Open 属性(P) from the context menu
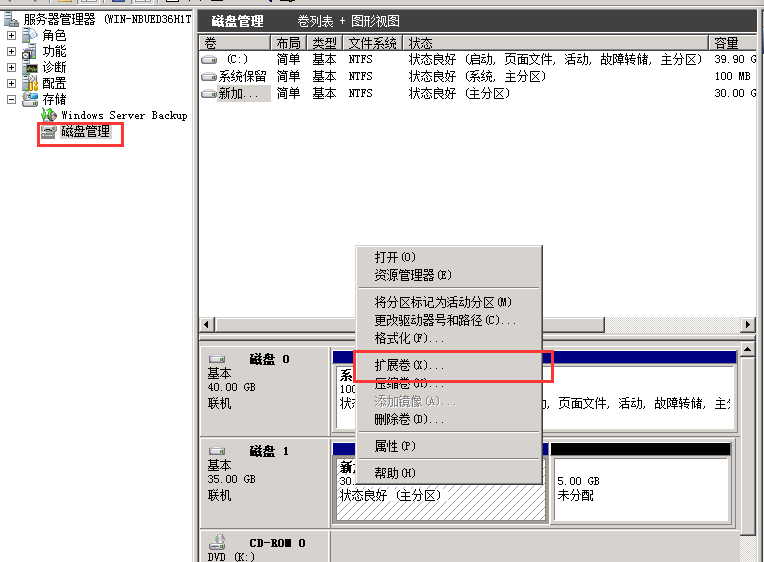 pyautogui.click(x=395, y=446)
